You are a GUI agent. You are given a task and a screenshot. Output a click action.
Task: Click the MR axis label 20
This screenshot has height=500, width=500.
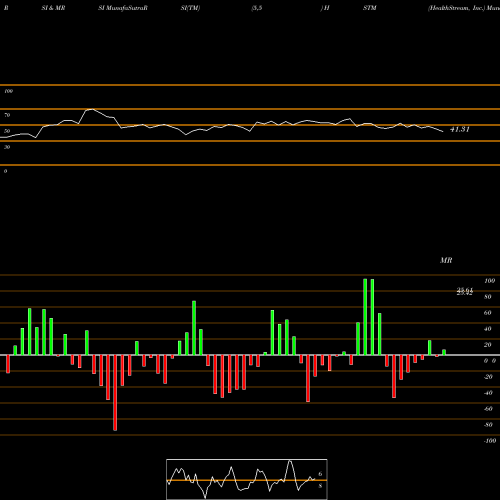[x=488, y=345]
